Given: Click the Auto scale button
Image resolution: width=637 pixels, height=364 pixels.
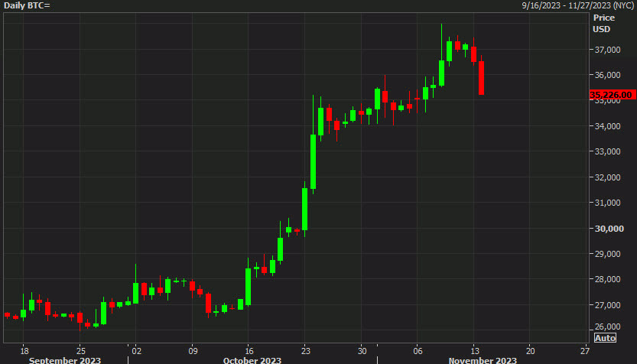Looking at the screenshot, I should (x=605, y=337).
